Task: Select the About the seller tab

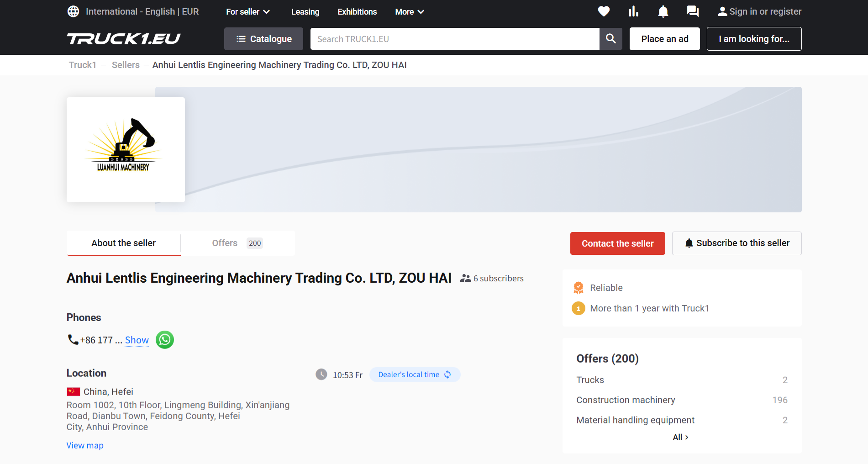Action: click(x=124, y=243)
